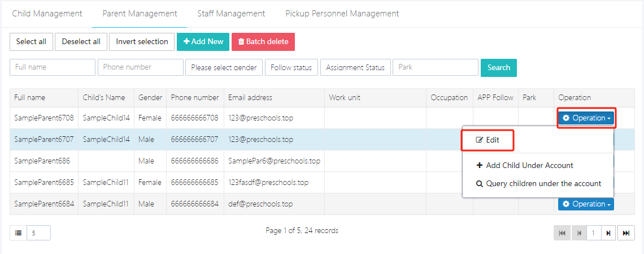The width and height of the screenshot is (644, 254).
Task: Click the Select all button
Action: pos(31,41)
